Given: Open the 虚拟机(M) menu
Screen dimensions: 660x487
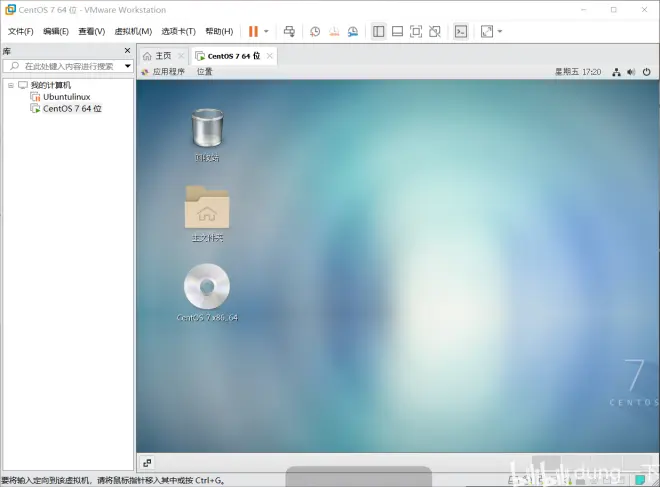Looking at the screenshot, I should (133, 32).
